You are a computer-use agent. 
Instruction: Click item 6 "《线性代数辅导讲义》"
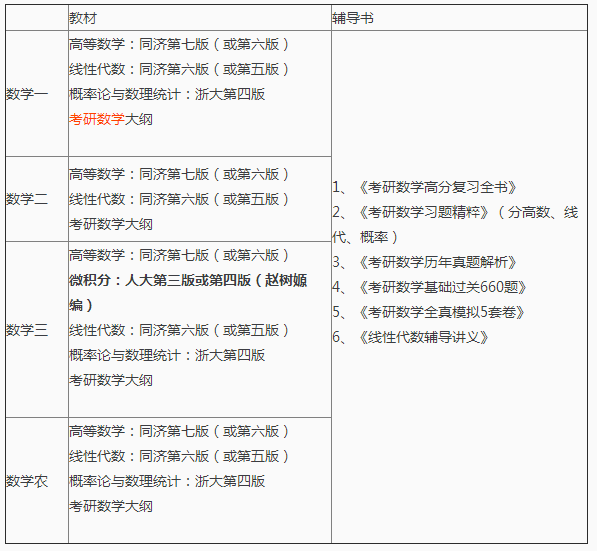[423, 337]
